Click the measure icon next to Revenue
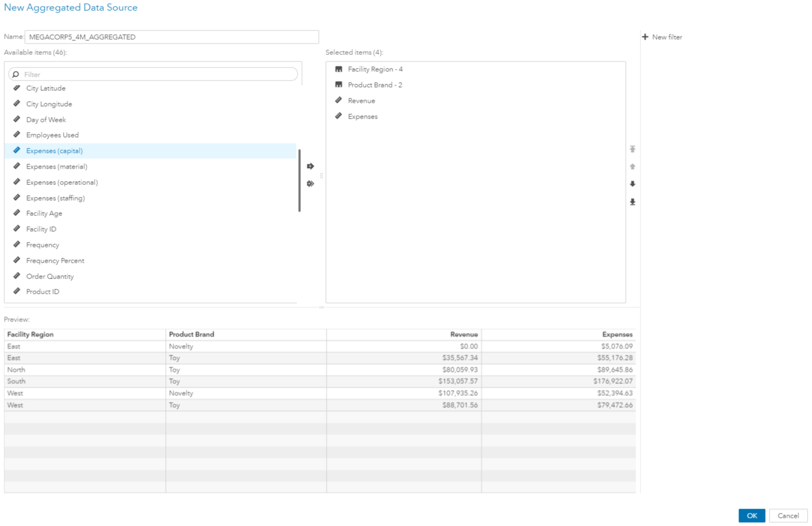 point(339,100)
